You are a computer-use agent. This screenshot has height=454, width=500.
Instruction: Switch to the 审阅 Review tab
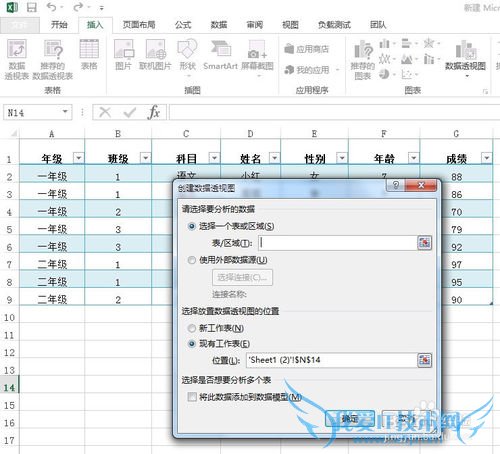(x=255, y=25)
